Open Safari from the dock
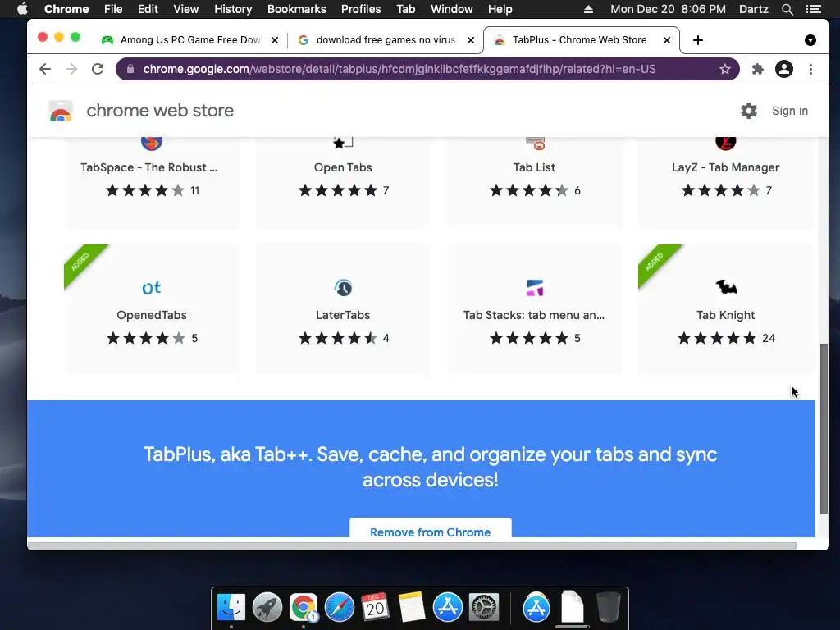Screen dimensions: 840x630 pyautogui.click(x=340, y=608)
